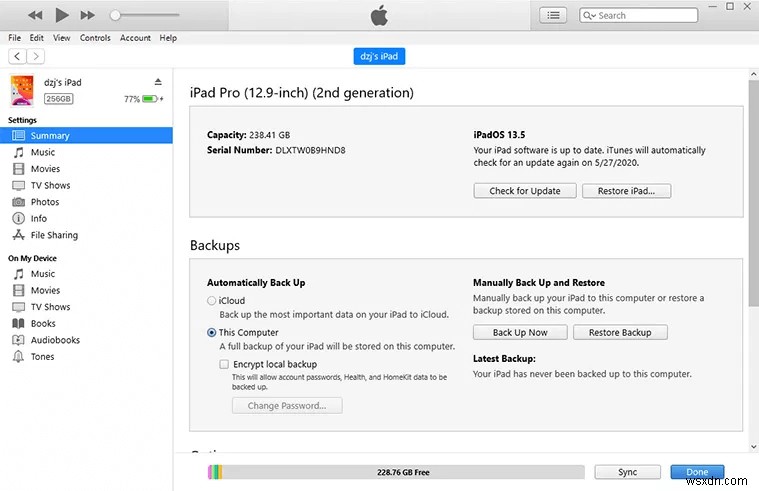
Task: Minimize the iTunes window
Action: [713, 6]
